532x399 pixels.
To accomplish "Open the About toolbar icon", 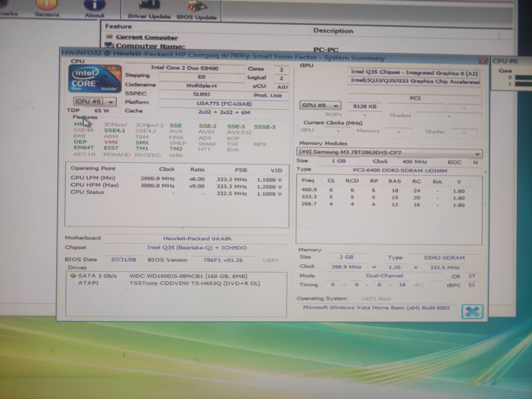I will [x=95, y=8].
